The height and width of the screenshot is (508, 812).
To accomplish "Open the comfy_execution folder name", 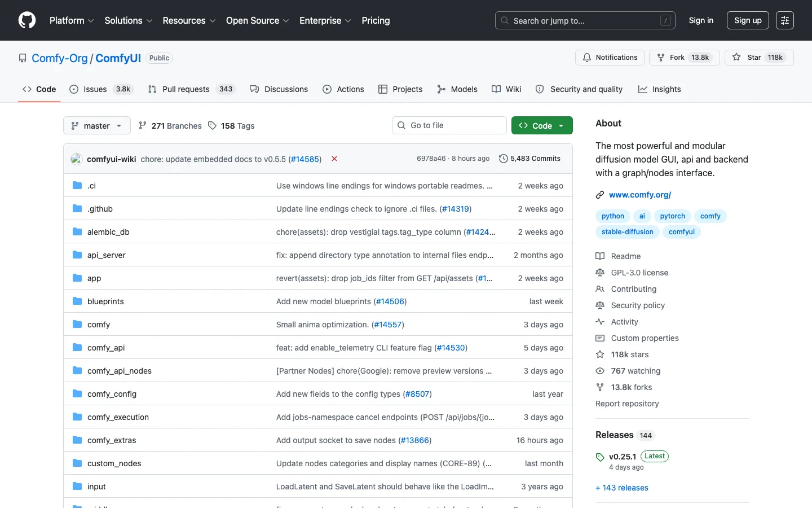I will [x=118, y=417].
